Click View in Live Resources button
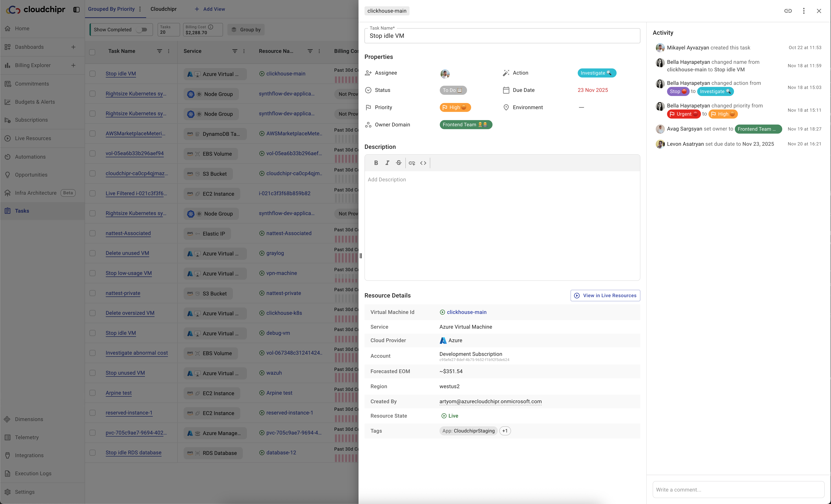The image size is (831, 504). coord(605,295)
